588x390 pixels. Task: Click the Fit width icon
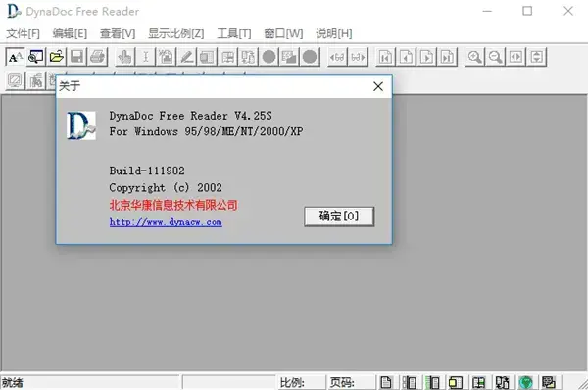pyautogui.click(x=516, y=57)
